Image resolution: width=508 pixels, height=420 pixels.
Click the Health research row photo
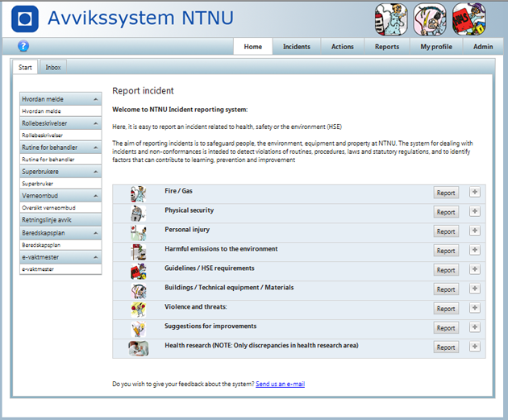tap(139, 348)
